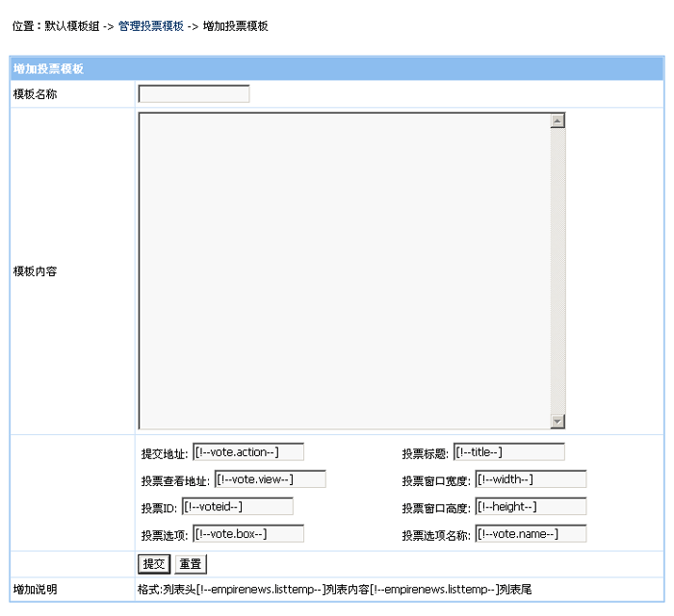Click the 投票窗口宽度 field with [!--width--]

click(531, 479)
